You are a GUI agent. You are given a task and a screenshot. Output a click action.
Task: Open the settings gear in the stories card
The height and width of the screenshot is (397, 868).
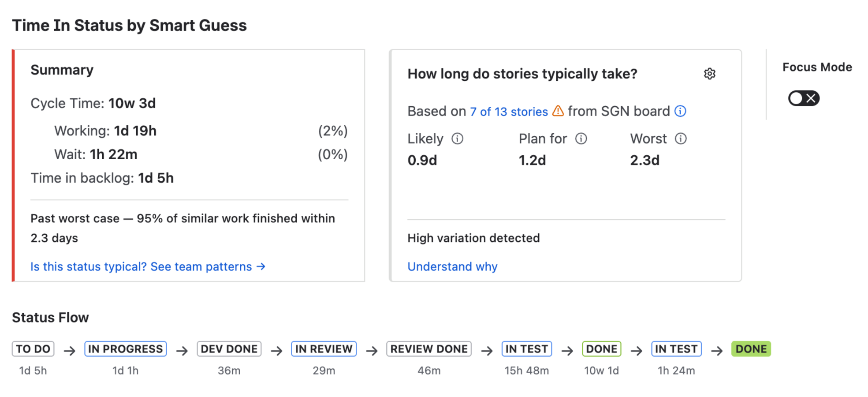[709, 74]
